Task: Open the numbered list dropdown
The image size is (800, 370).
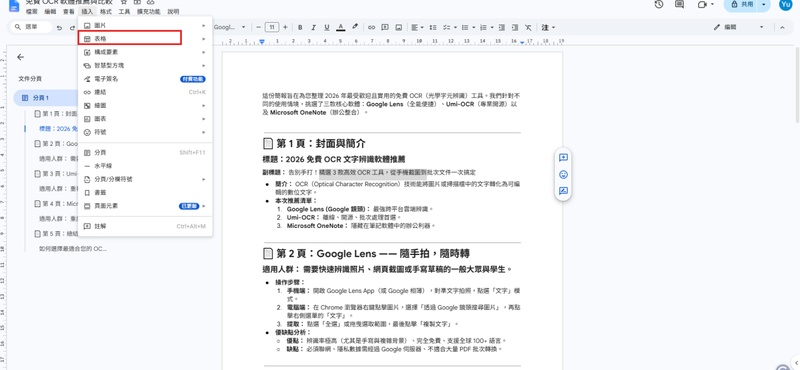Action: coord(486,27)
